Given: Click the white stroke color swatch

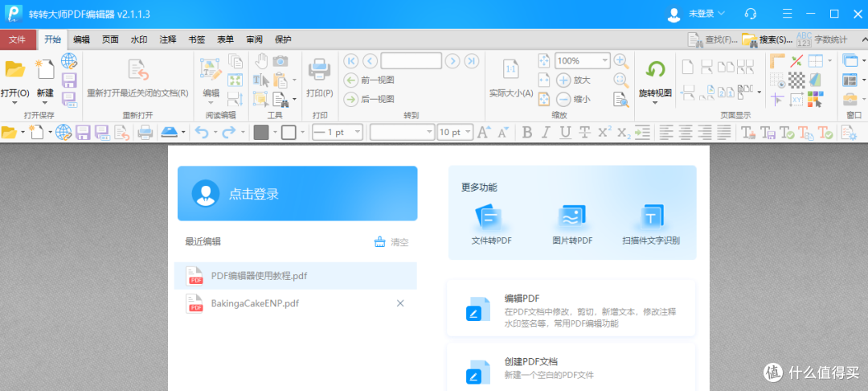Looking at the screenshot, I should [x=289, y=133].
